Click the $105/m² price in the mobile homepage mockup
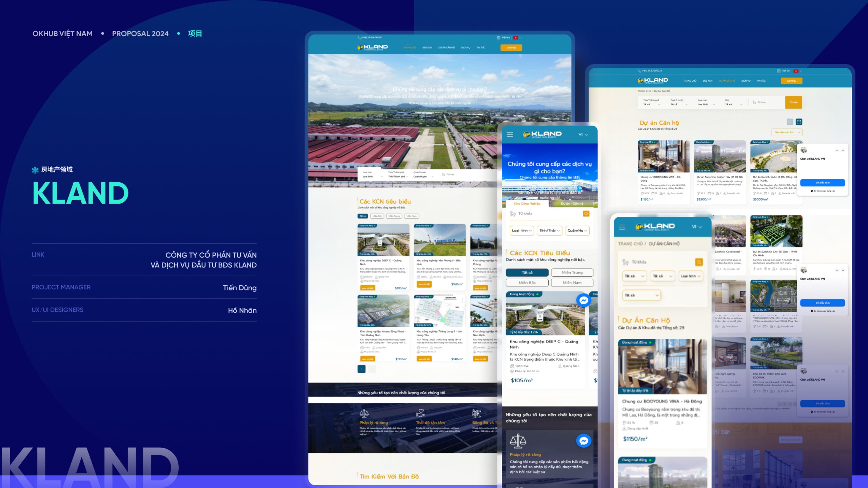 [522, 381]
